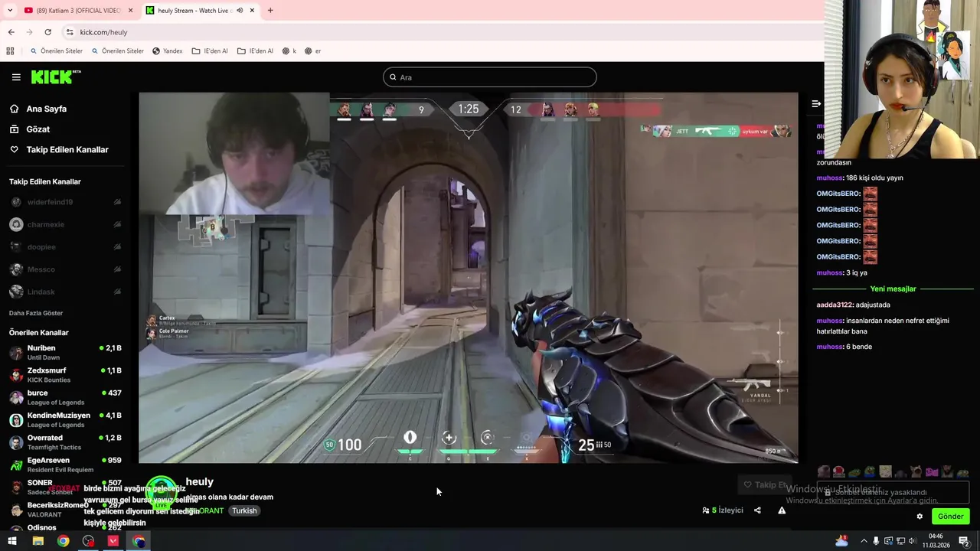Open the recommended channel Nuriben

[x=65, y=352]
